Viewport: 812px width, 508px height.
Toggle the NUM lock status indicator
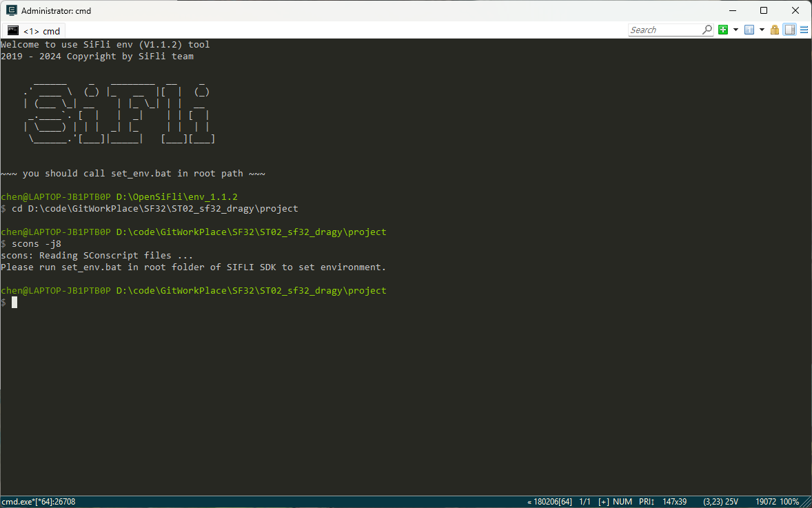coord(622,502)
